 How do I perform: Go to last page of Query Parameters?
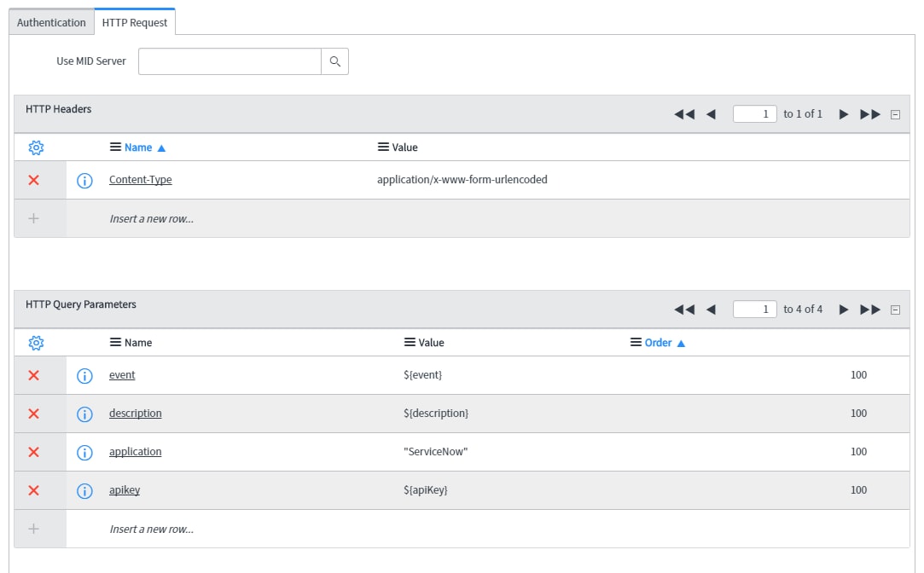pyautogui.click(x=870, y=310)
